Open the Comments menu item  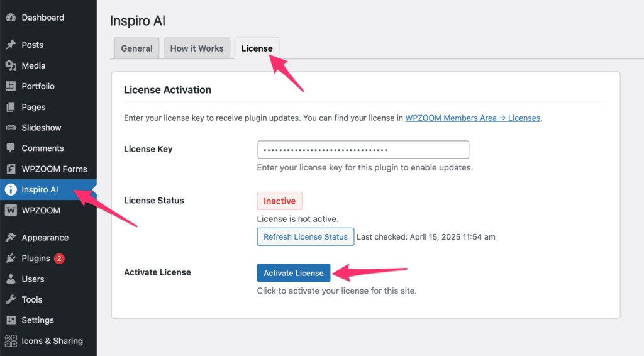point(43,148)
